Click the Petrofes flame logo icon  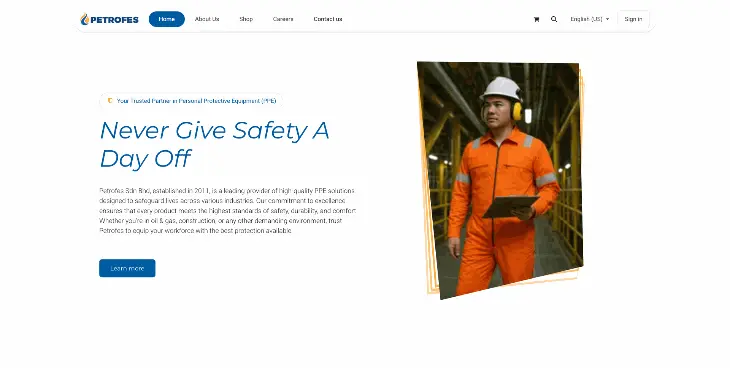tap(84, 19)
